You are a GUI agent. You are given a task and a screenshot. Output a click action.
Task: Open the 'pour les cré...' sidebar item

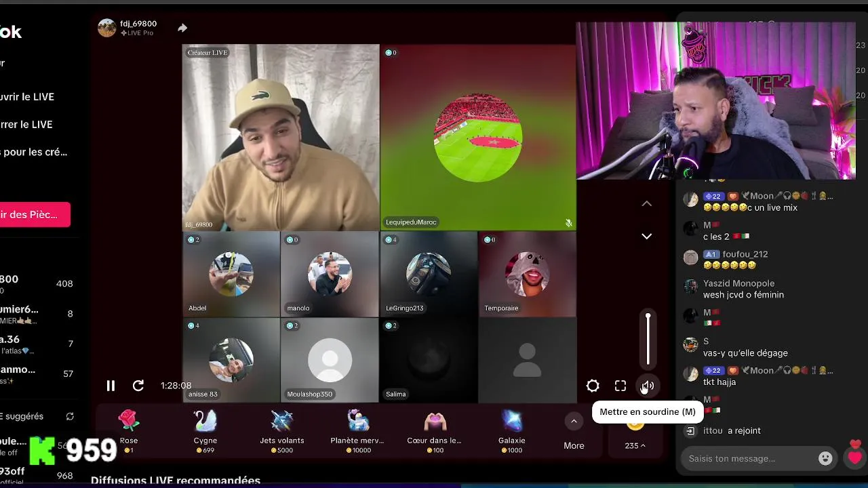point(34,152)
